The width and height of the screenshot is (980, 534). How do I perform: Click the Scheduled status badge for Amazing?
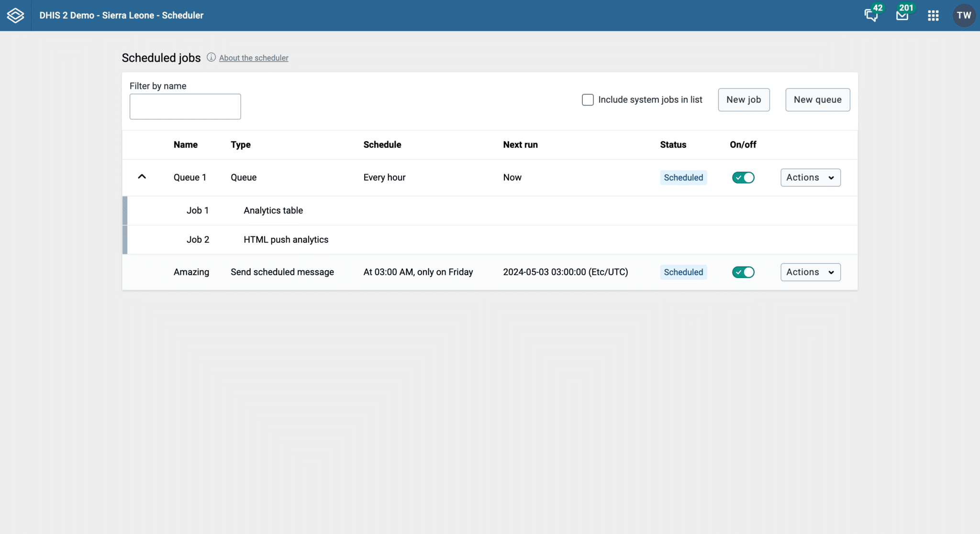coord(683,272)
